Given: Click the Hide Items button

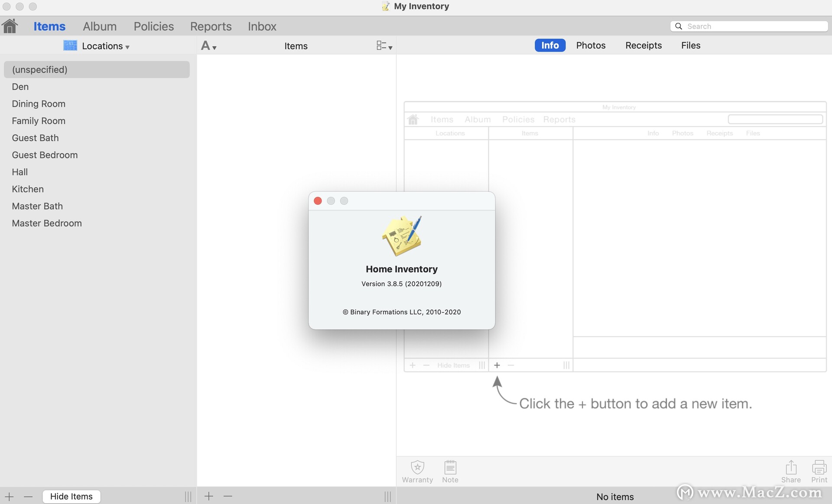Looking at the screenshot, I should 71,496.
